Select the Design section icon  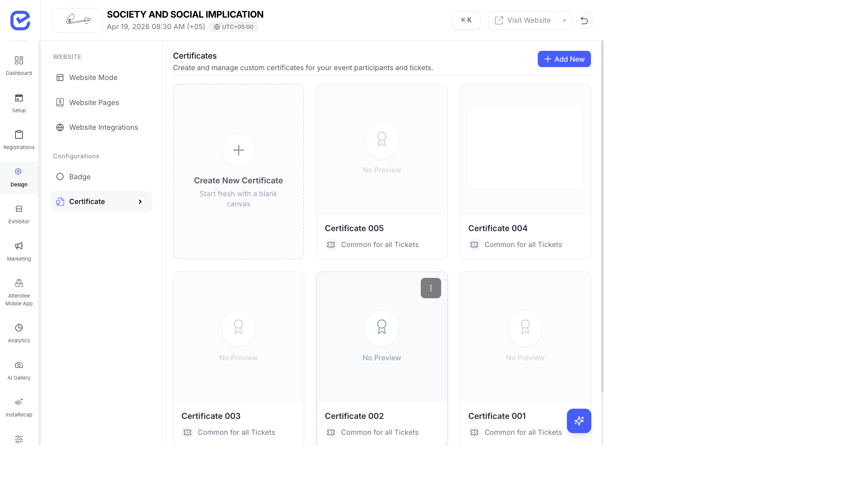coord(19,171)
